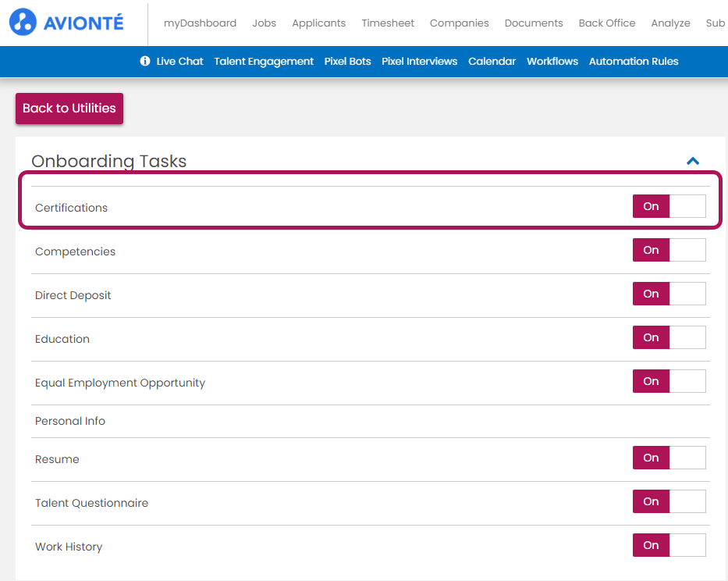Toggle the Work History switch
This screenshot has height=581, width=728.
coord(669,545)
